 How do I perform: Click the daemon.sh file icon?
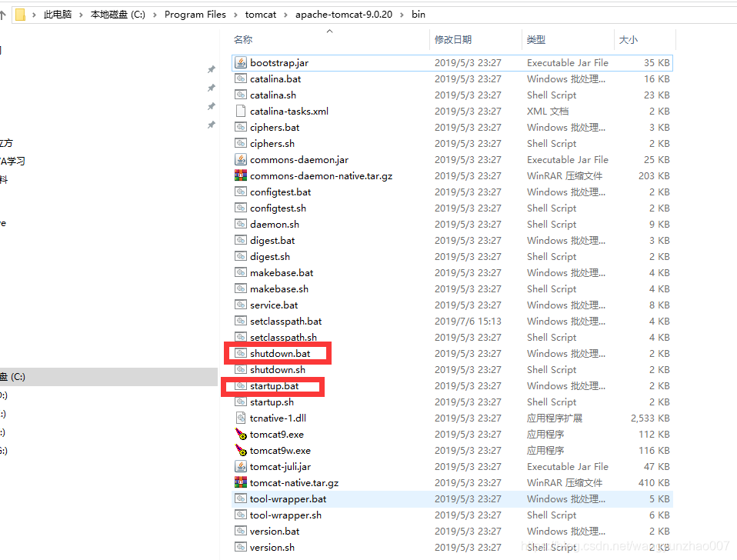241,224
